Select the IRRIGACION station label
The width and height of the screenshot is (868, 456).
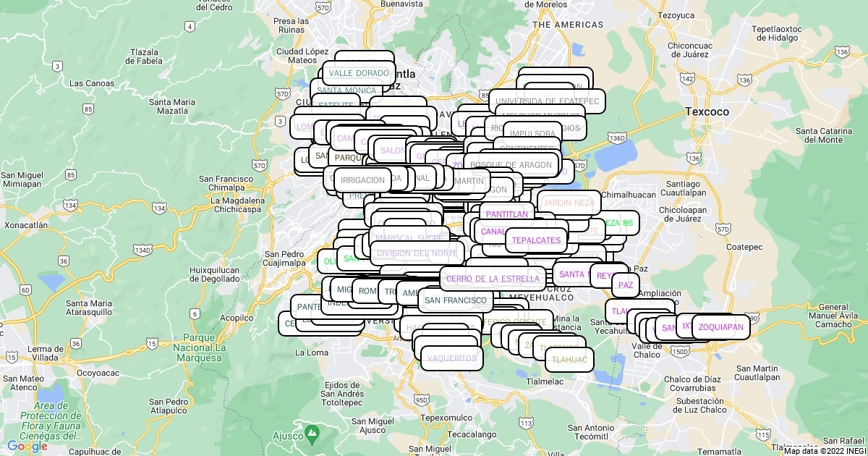click(362, 180)
